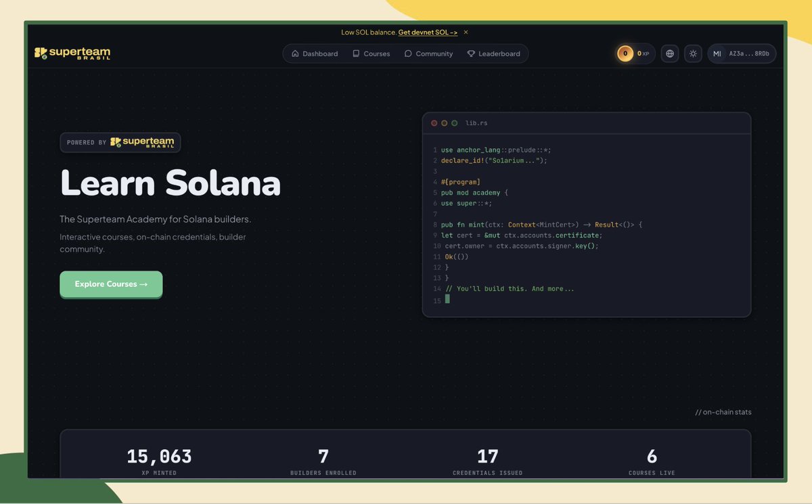Click the // on-chain stats label

click(x=723, y=412)
